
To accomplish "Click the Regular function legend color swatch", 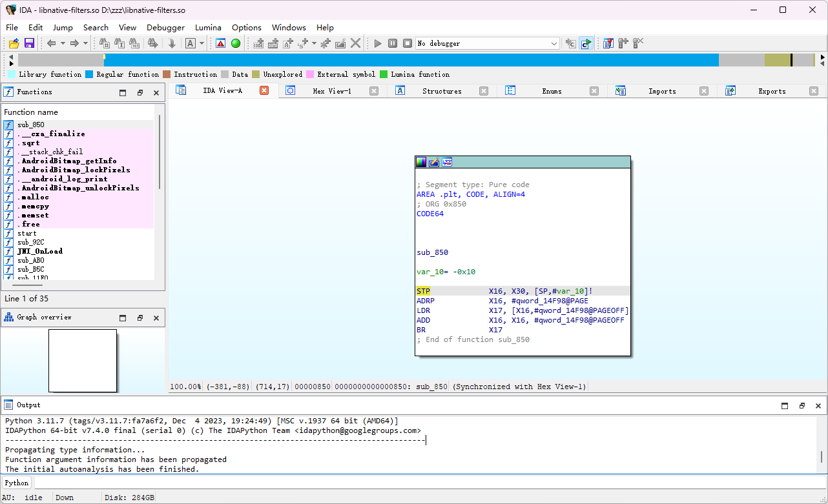I will pyautogui.click(x=89, y=74).
